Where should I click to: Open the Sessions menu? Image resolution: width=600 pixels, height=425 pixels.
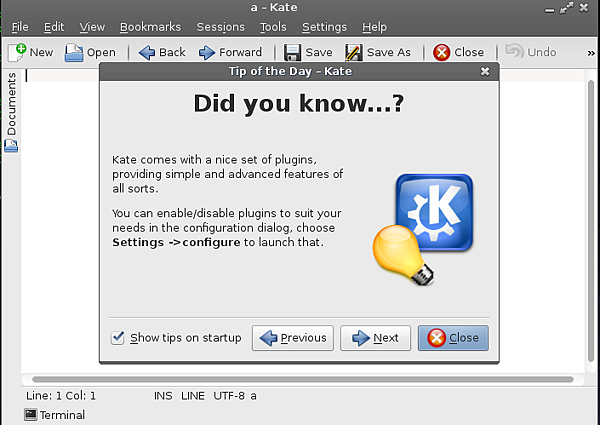point(220,27)
